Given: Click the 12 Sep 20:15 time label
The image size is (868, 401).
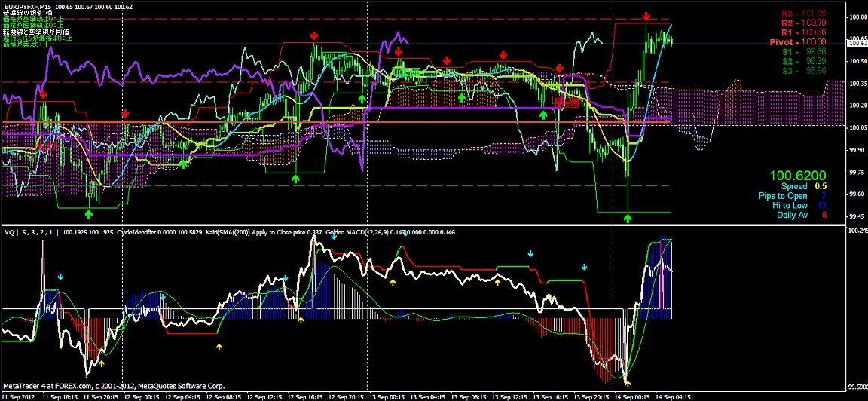Looking at the screenshot, I should (x=347, y=397).
